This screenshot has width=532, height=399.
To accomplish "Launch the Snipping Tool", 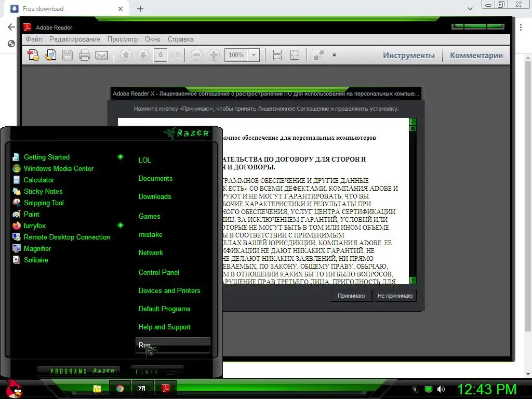I will coord(44,203).
